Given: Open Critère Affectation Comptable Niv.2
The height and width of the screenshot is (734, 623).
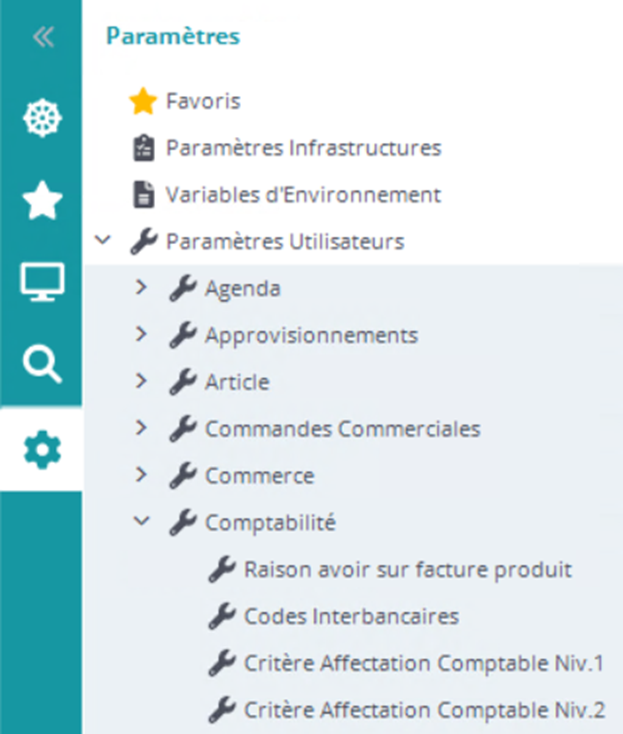Looking at the screenshot, I should pyautogui.click(x=424, y=710).
